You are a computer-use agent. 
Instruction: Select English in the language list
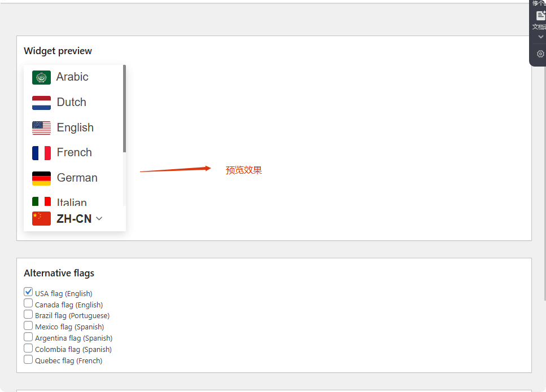coord(75,128)
